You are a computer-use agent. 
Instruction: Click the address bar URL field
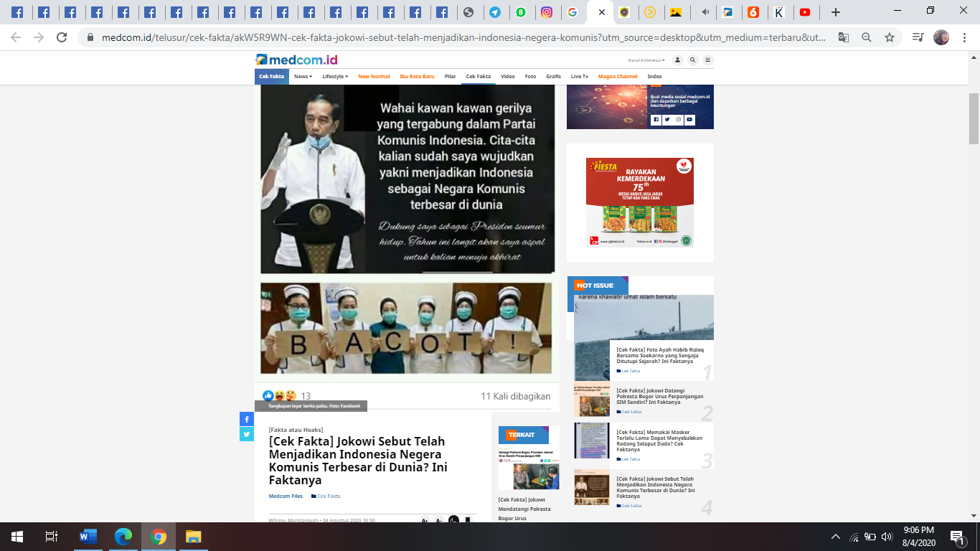click(459, 37)
